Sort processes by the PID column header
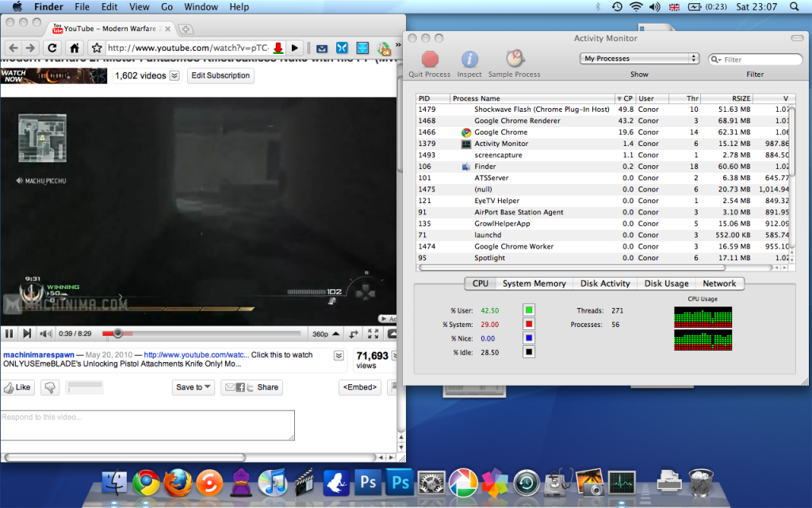The image size is (812, 508). pos(433,98)
